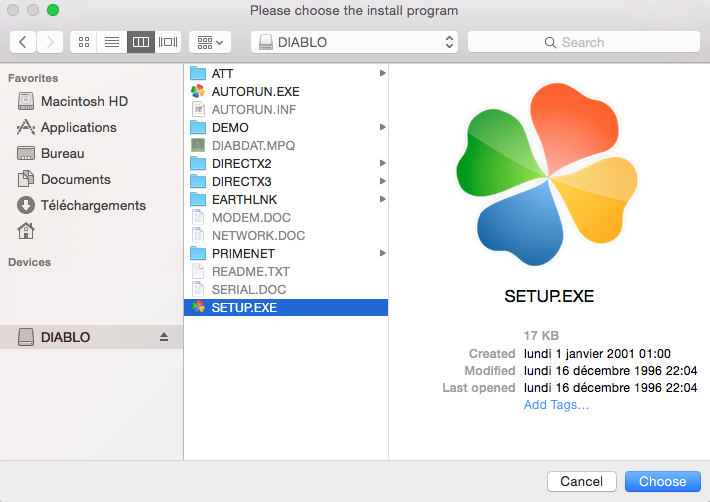
Task: Open the item arrangement dropdown
Action: (x=210, y=42)
